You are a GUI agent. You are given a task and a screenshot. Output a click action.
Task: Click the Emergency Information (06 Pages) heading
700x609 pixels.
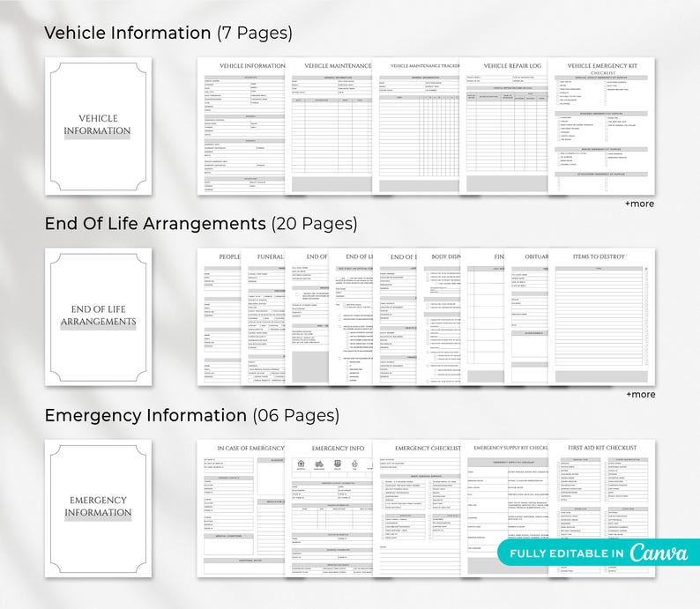coord(192,415)
